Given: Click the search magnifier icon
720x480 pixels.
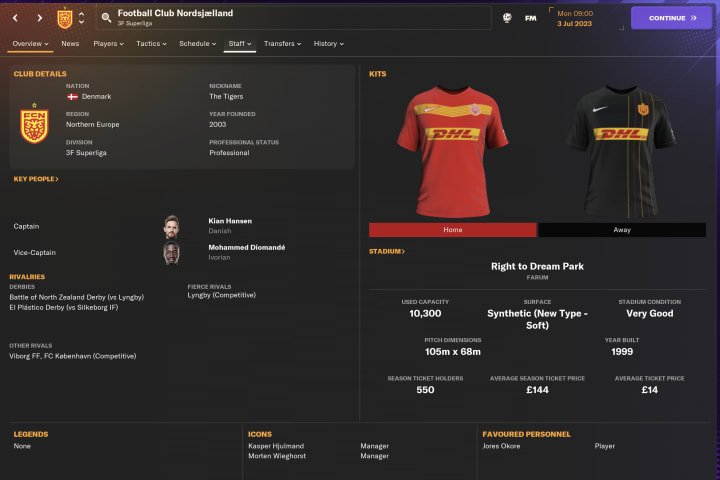Looking at the screenshot, I should 106,18.
